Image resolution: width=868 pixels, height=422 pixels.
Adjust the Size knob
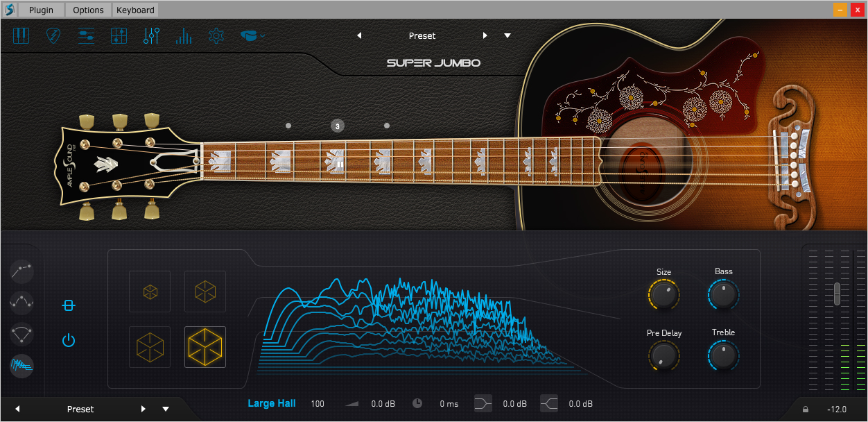663,295
